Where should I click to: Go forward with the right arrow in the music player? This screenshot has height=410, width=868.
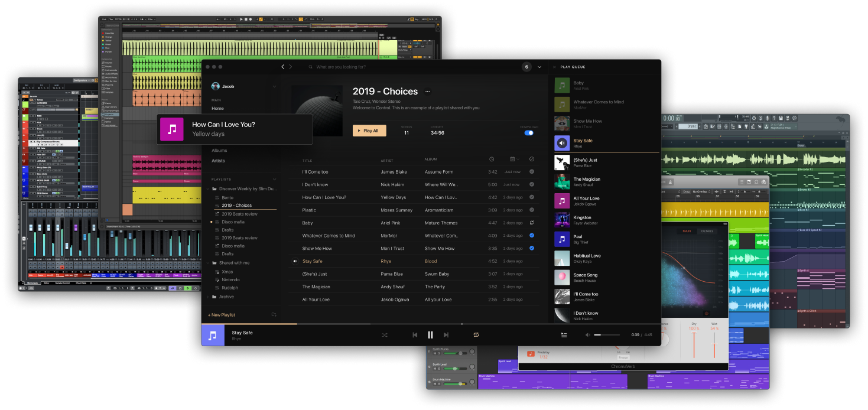290,67
